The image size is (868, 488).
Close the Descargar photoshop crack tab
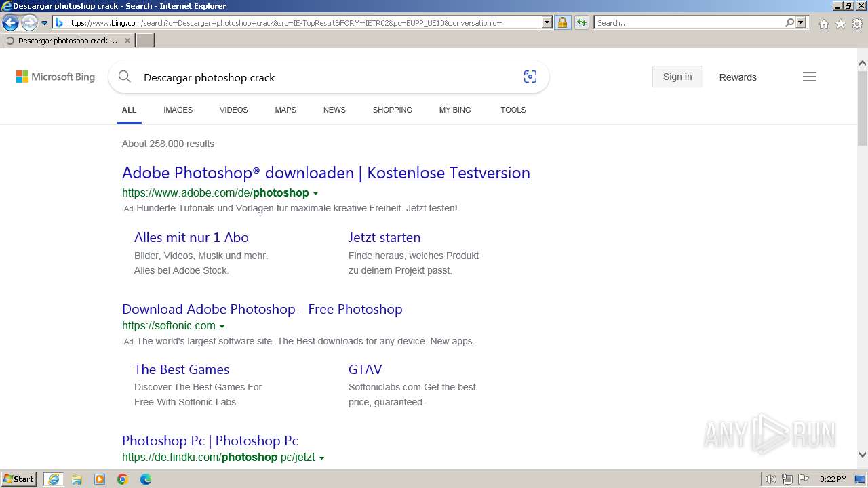pyautogui.click(x=127, y=41)
